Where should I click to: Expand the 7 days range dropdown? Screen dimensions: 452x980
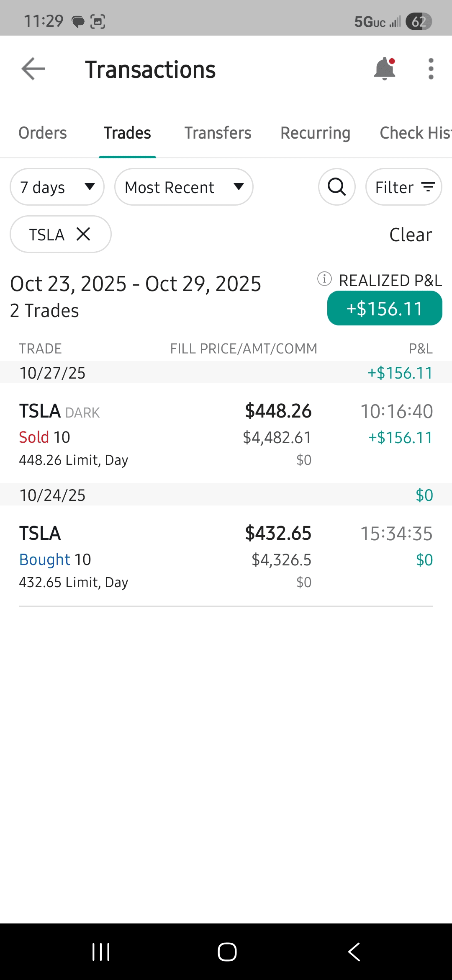coord(57,187)
